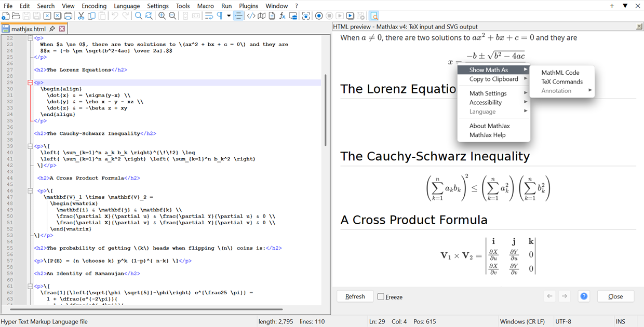Image resolution: width=644 pixels, height=327 pixels.
Task: Collapse the fold marker at line 61
Action: (30, 287)
